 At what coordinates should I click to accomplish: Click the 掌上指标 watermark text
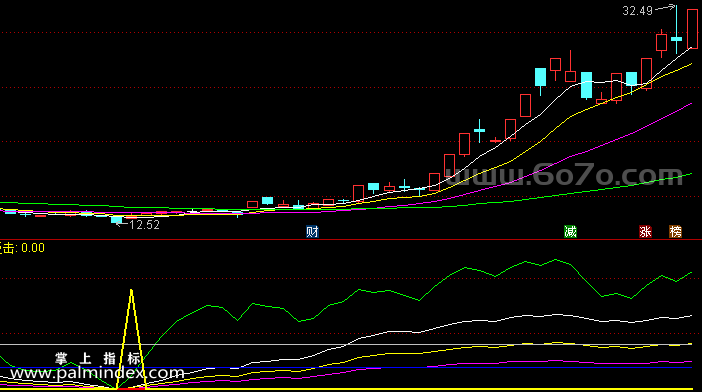pos(98,358)
